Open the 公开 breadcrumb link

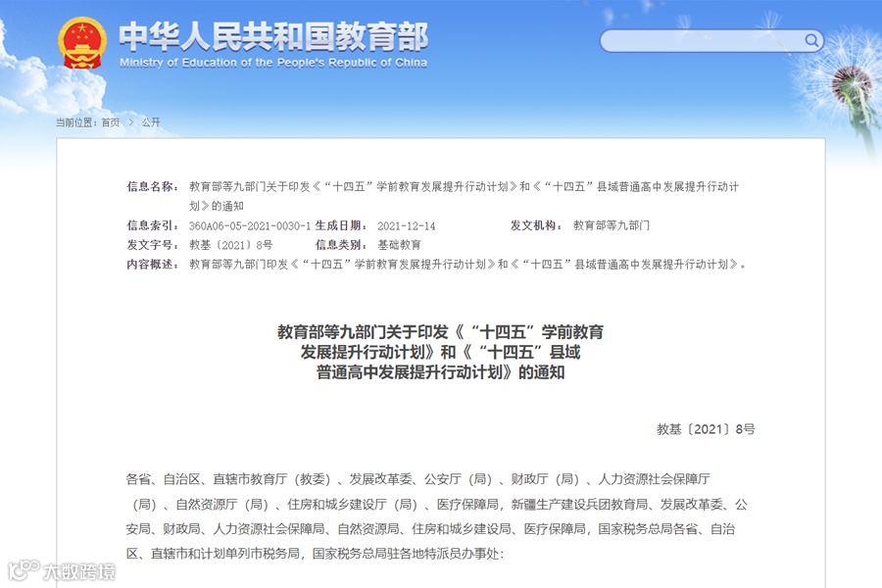pos(151,122)
